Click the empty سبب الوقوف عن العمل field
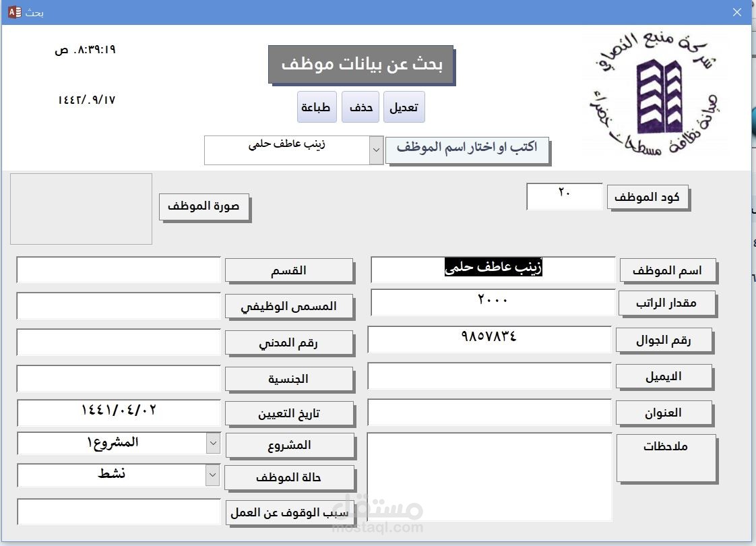756x546 pixels. click(x=119, y=511)
